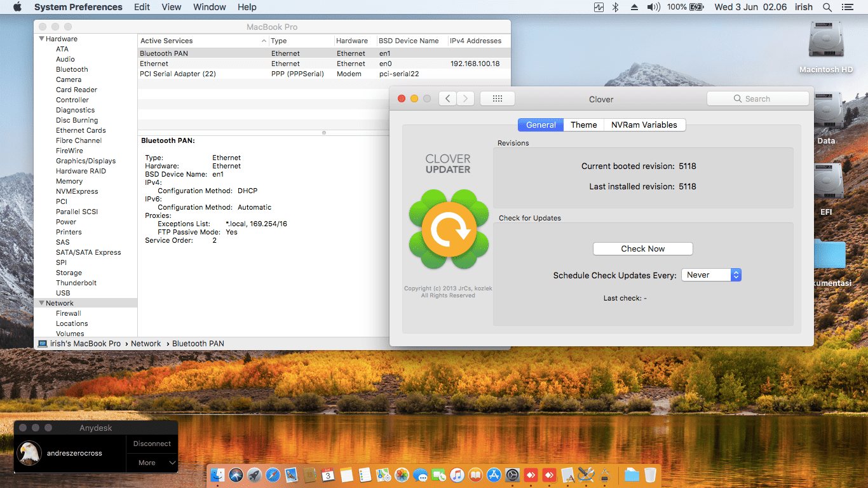This screenshot has height=488, width=868.
Task: Click activity monitor icon in menu bar
Action: tap(599, 7)
